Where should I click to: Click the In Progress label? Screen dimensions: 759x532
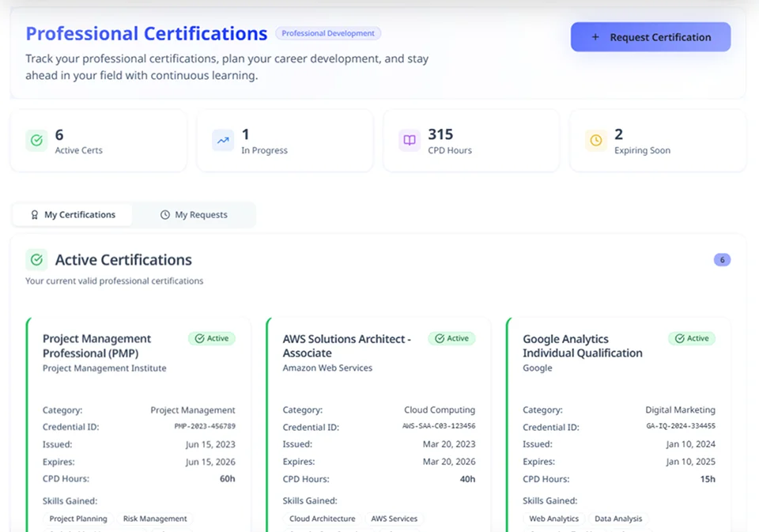tap(264, 150)
